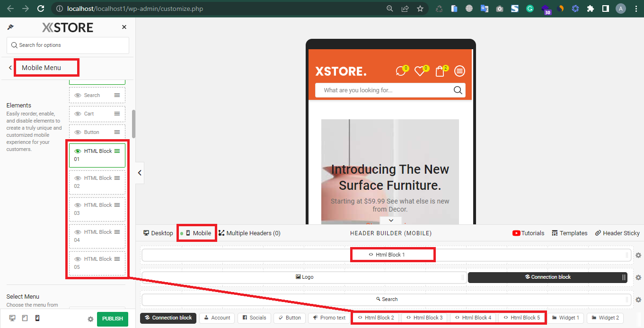This screenshot has height=328, width=644.
Task: Click reorder handle of Button element
Action: (x=117, y=132)
